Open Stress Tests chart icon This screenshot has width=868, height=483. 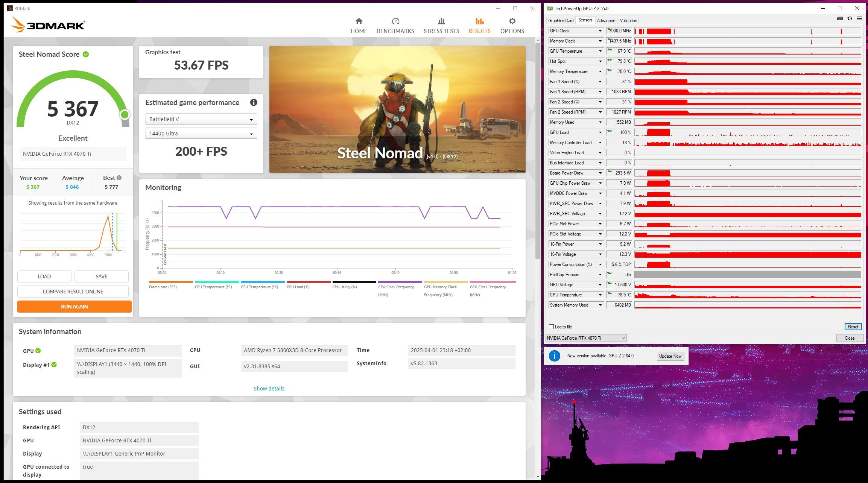pos(441,21)
